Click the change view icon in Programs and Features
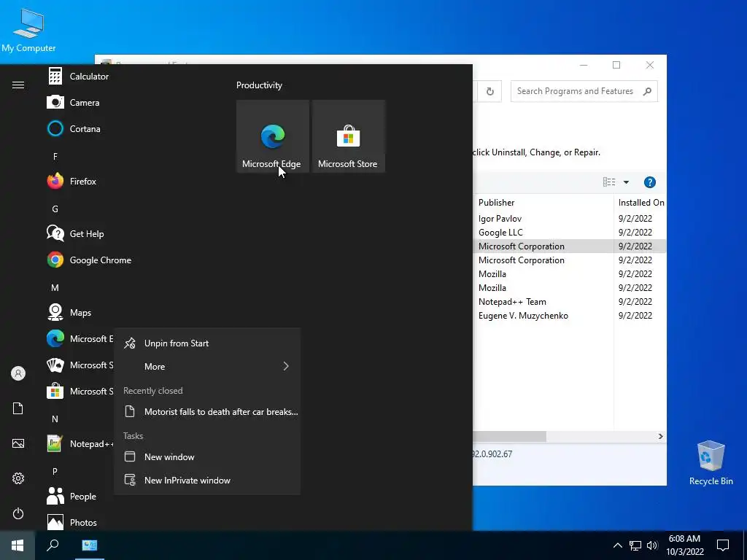 coord(609,182)
